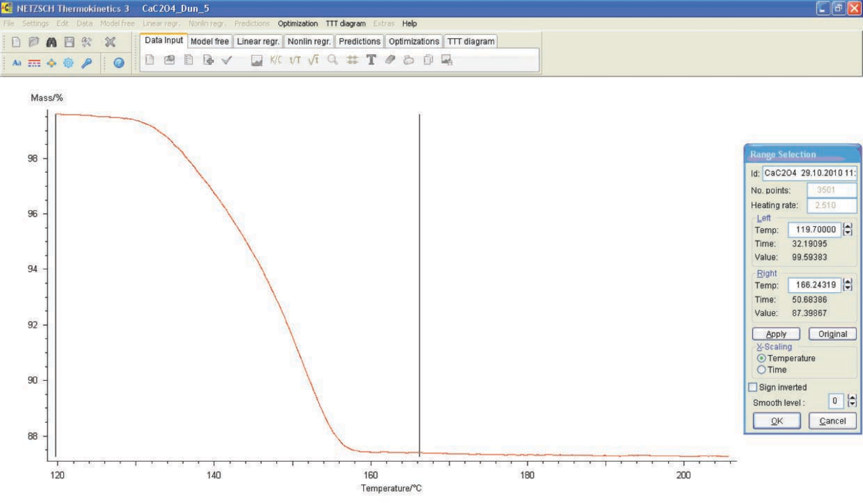863x504 pixels.
Task: Enable the Sign inverted checkbox
Action: [753, 387]
